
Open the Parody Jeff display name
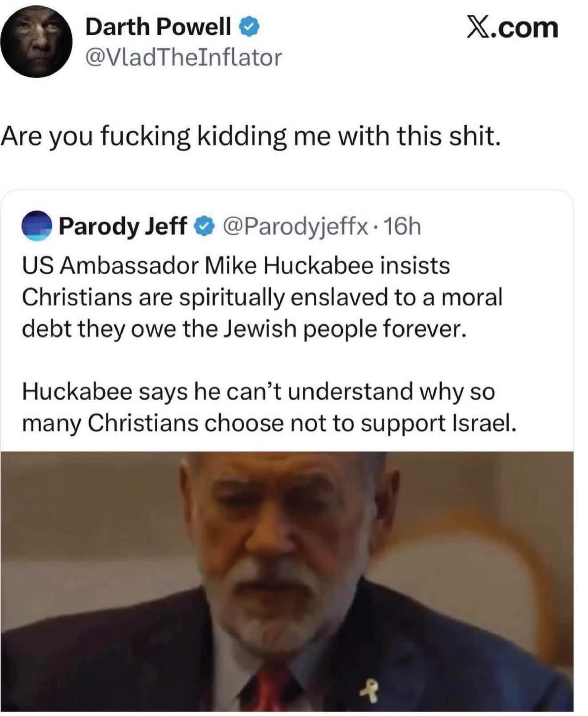tap(123, 226)
